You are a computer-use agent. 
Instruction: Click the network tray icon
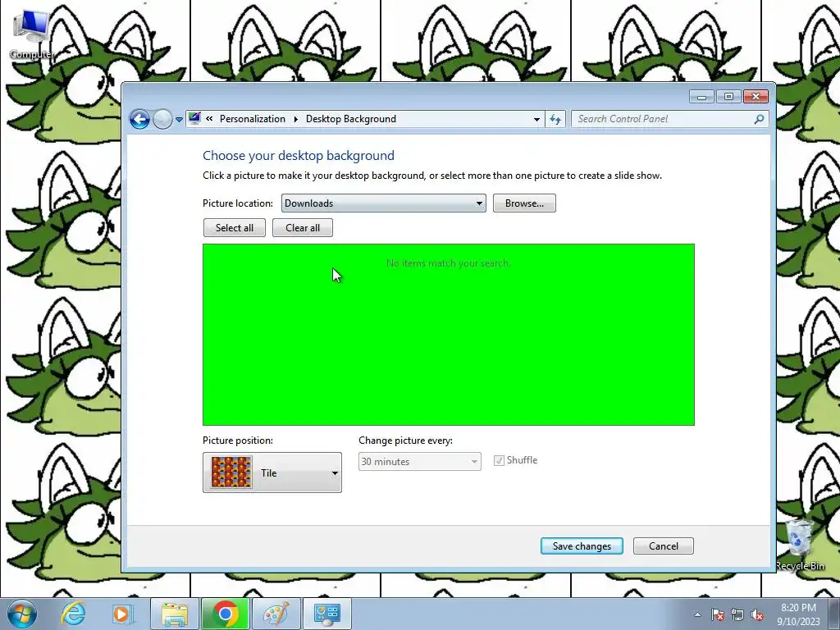[x=737, y=614]
